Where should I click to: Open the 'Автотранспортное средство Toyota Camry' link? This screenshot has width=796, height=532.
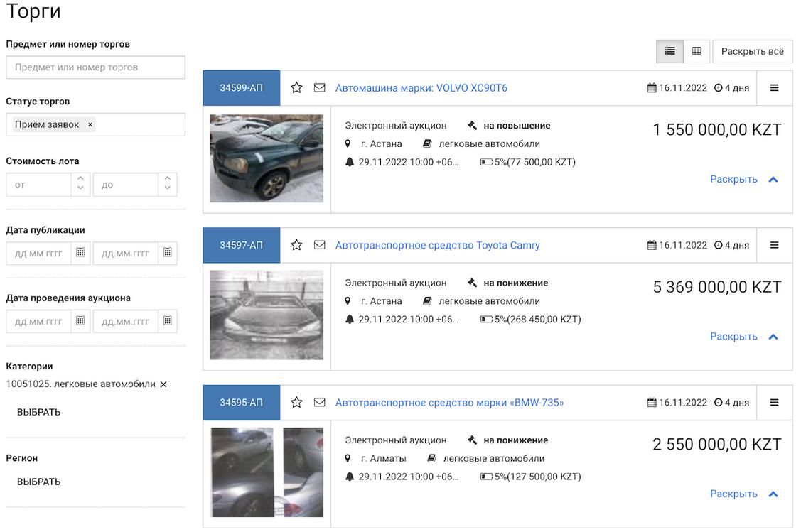coord(437,245)
